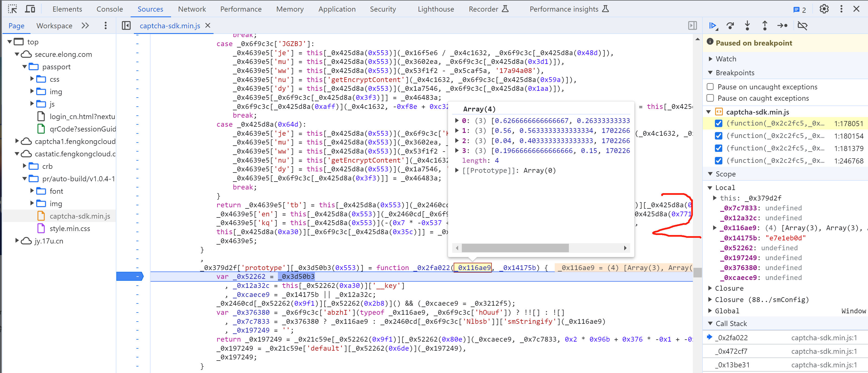Viewport: 868px width, 373px height.
Task: Expand the Global scope group
Action: 710,311
